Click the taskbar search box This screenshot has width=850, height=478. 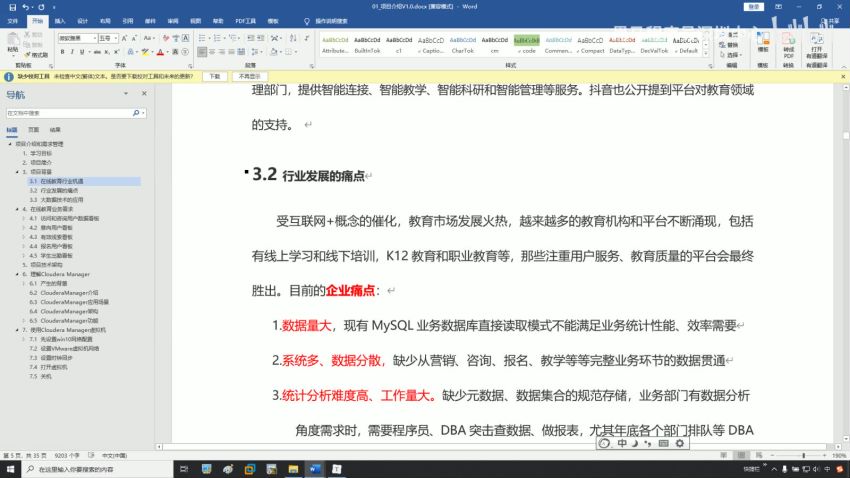point(98,469)
